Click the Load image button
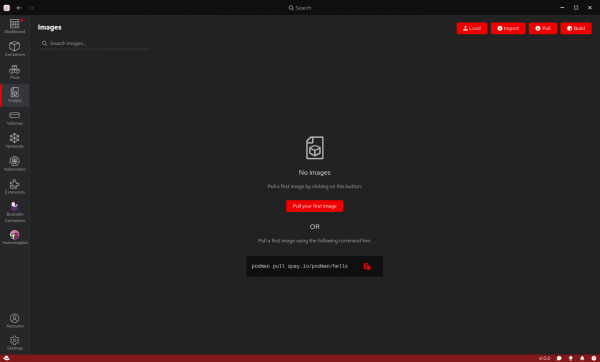The width and height of the screenshot is (600, 362). [x=472, y=28]
